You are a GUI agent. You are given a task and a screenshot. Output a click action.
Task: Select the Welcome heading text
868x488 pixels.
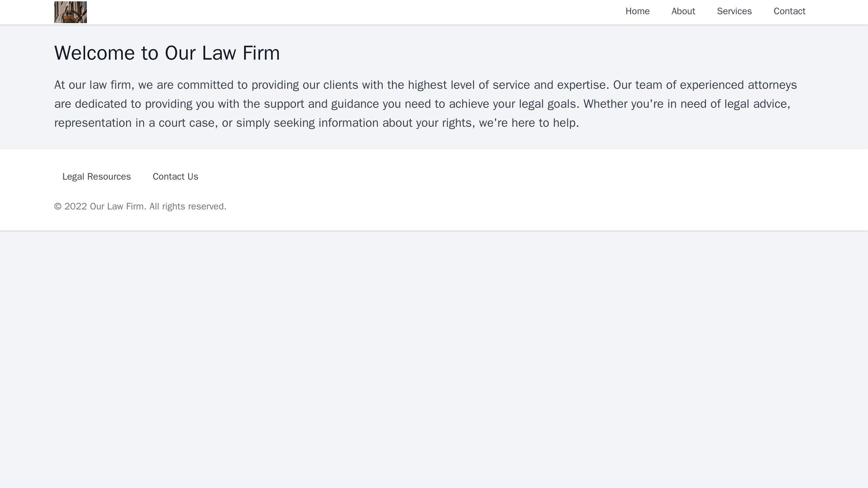pyautogui.click(x=167, y=53)
